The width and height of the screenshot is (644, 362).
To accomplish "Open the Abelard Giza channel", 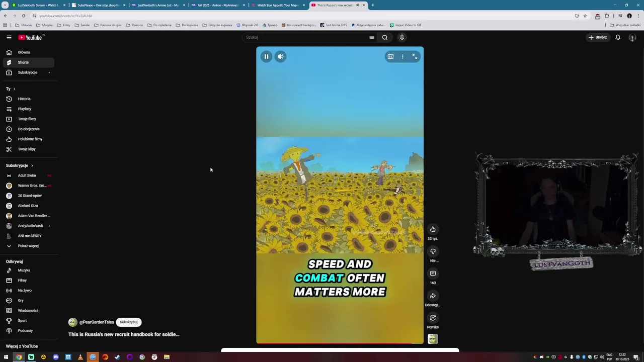I will [x=28, y=206].
